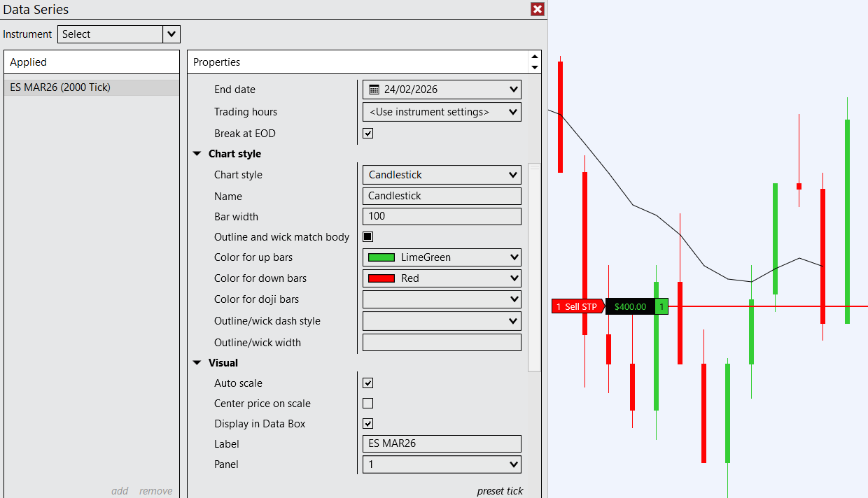This screenshot has width=868, height=498.
Task: Click the remove link under Applied list
Action: pyautogui.click(x=155, y=490)
